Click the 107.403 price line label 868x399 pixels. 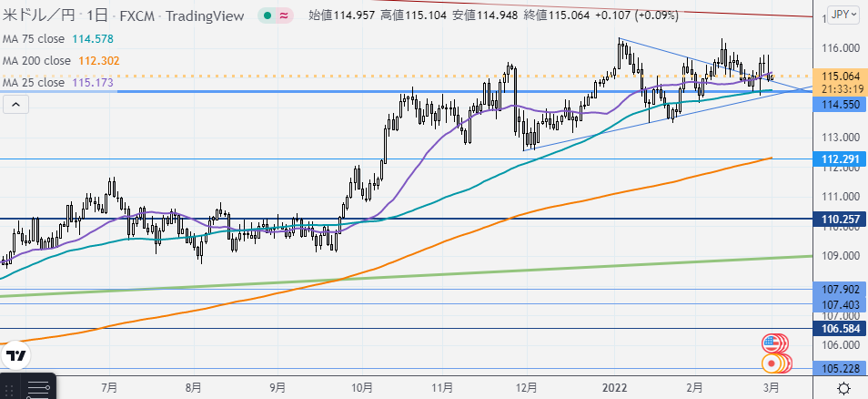click(x=841, y=304)
